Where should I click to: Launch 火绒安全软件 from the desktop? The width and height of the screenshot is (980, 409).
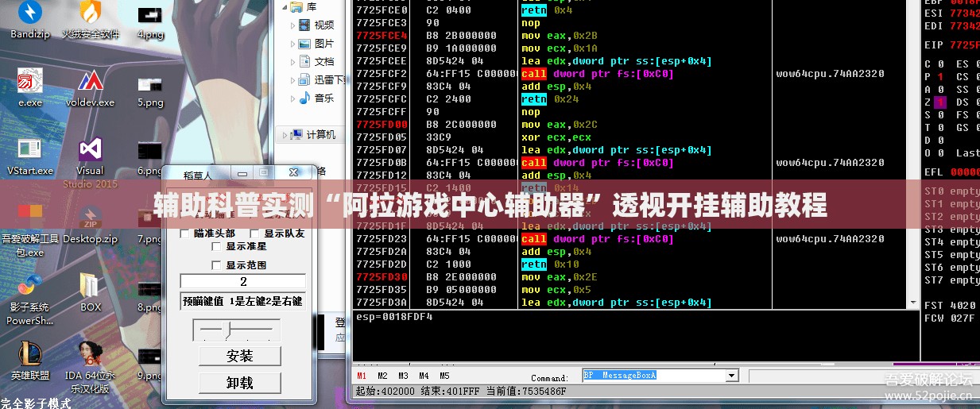[x=91, y=21]
